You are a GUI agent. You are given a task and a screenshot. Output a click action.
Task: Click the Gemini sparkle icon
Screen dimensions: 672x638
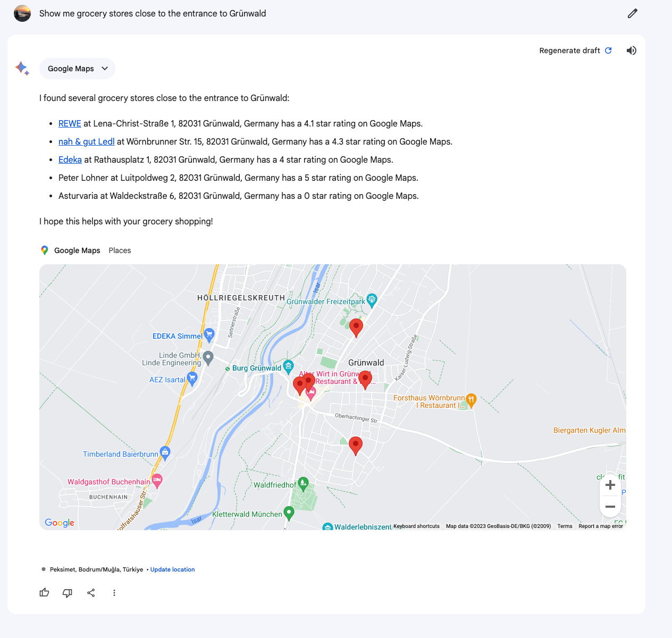(22, 69)
